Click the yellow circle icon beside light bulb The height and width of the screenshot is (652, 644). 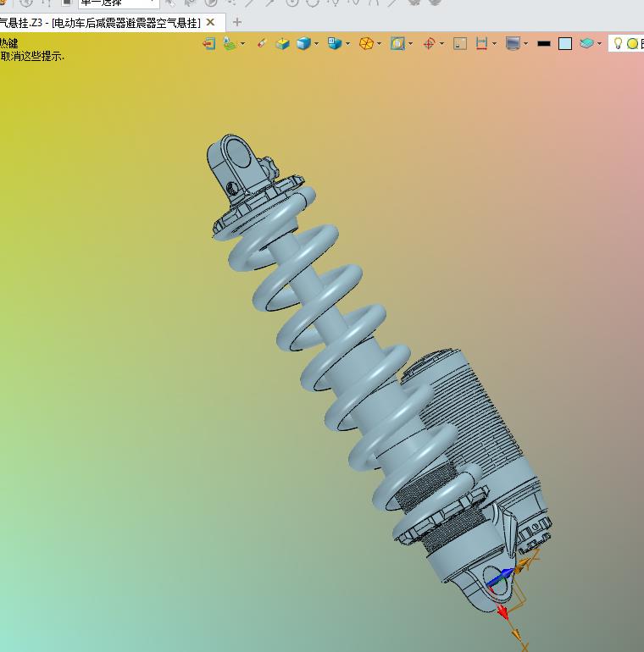[632, 43]
